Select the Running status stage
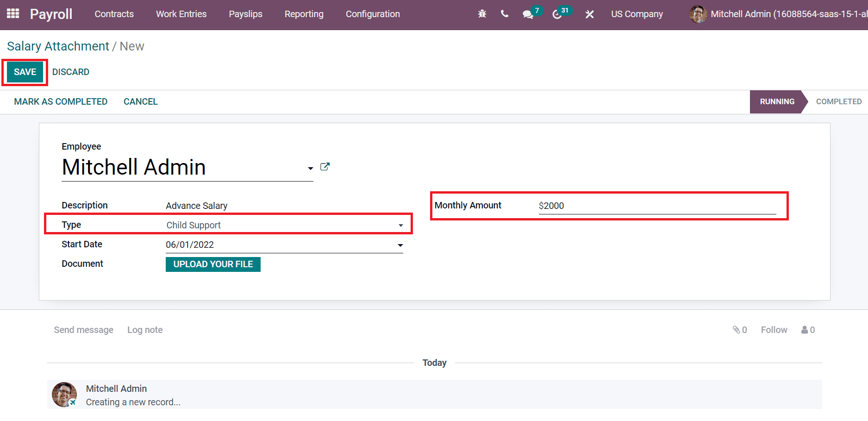Screen dimensions: 868x421 [777, 101]
